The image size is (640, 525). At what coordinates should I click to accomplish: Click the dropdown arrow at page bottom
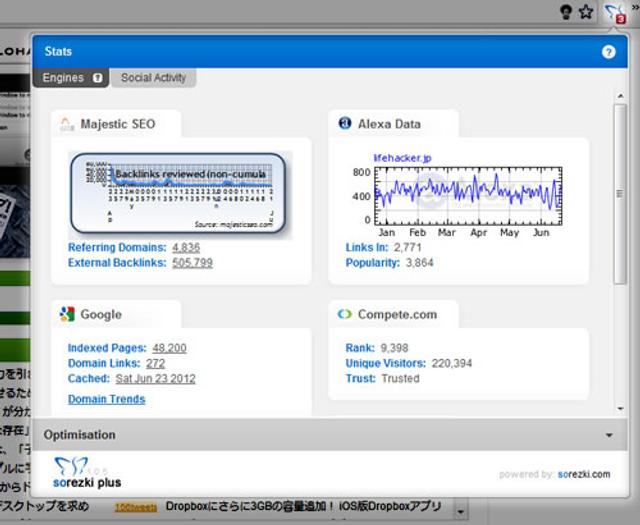(460, 512)
